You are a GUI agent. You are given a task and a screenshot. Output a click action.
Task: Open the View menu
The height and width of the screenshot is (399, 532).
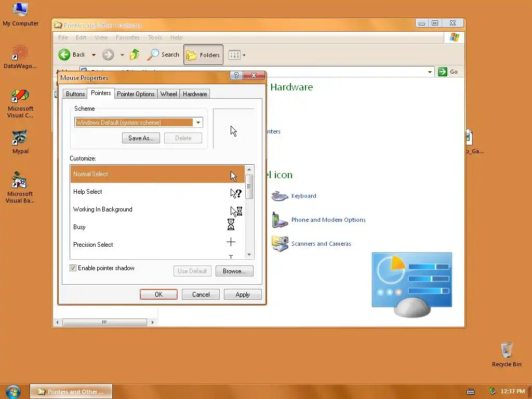101,37
